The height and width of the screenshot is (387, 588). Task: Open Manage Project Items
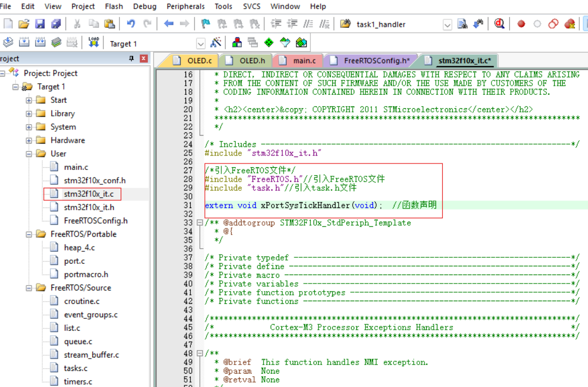click(236, 42)
